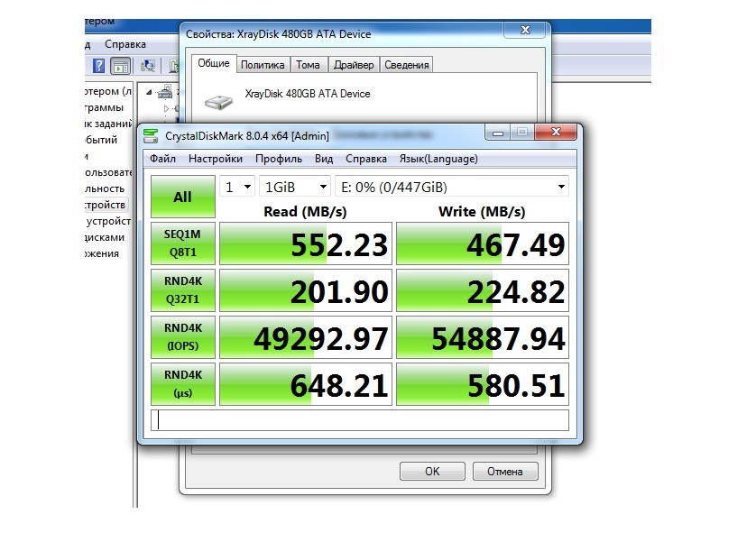Open the Файл menu in CrystalDiskMark
The width and height of the screenshot is (756, 542).
pos(162,159)
